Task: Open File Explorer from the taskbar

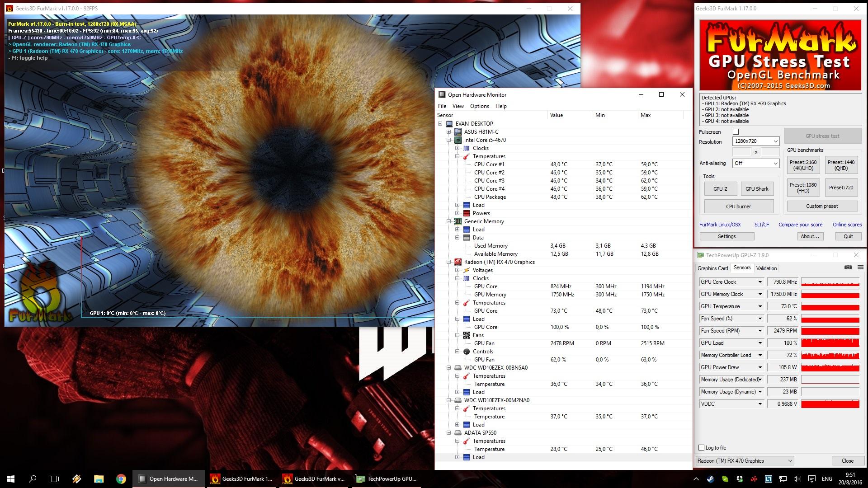Action: (99, 479)
